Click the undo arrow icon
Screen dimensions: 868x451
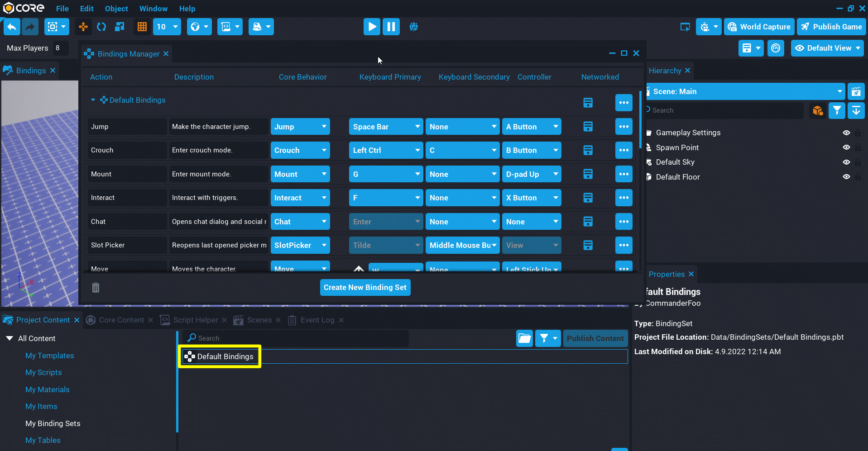point(12,27)
